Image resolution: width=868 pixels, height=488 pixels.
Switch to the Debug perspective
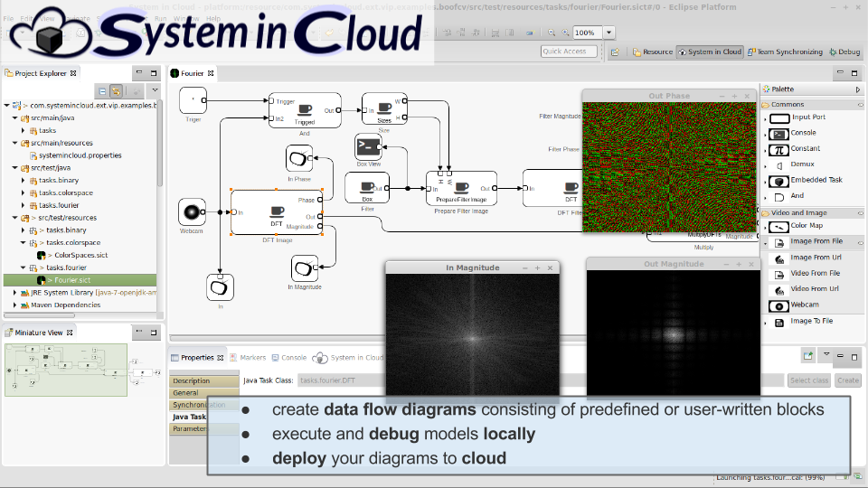(x=844, y=52)
